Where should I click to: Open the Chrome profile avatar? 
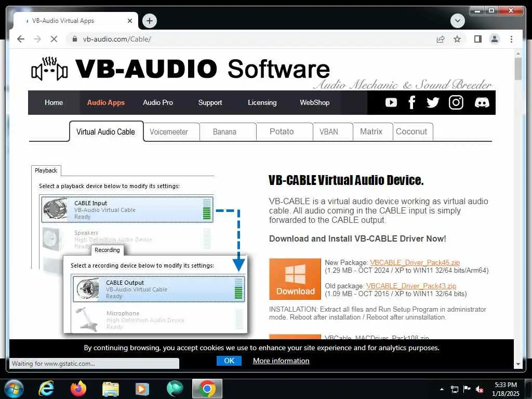(x=495, y=39)
